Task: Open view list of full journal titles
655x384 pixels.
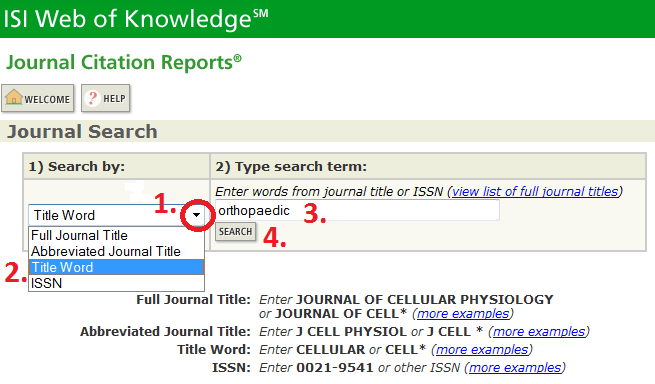Action: (535, 191)
